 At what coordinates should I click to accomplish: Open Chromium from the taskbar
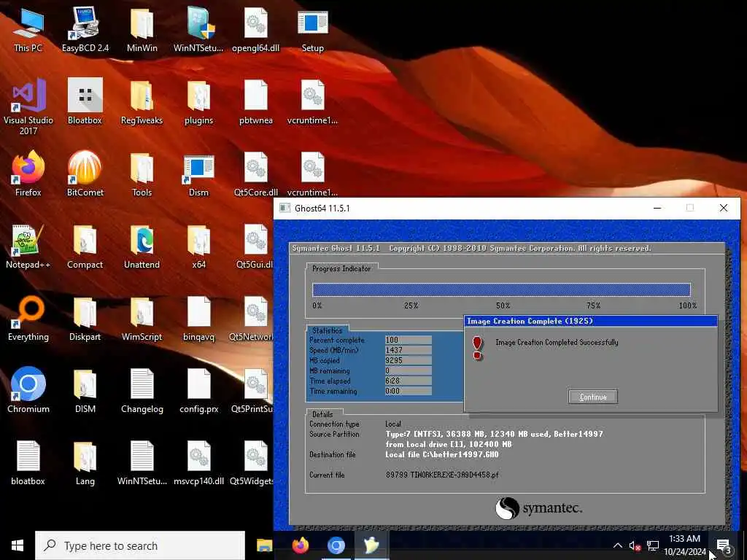click(x=336, y=545)
